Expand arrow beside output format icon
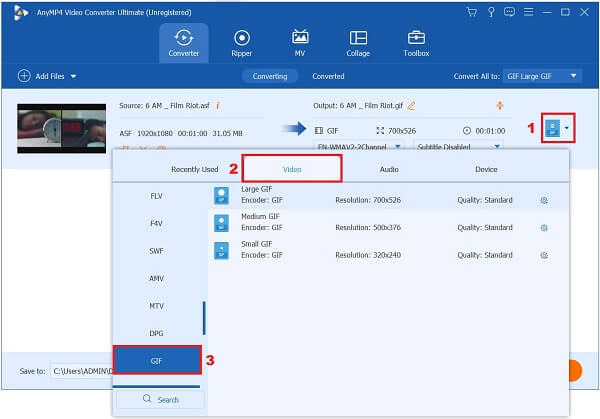Viewport: 600px width, 419px height. (567, 128)
